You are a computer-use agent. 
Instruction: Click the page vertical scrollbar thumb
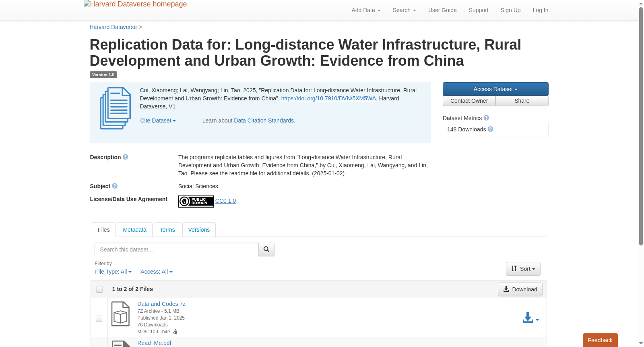click(641, 126)
